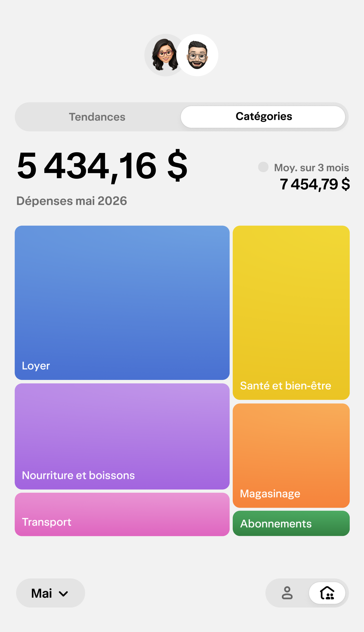This screenshot has width=364, height=632.
Task: Click the 7 454,79 $ average value
Action: tap(315, 184)
